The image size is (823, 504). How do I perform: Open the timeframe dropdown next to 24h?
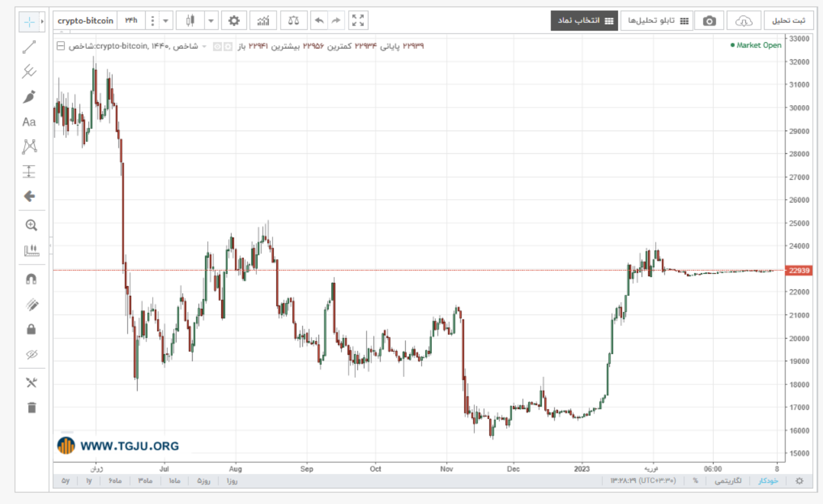pyautogui.click(x=165, y=21)
